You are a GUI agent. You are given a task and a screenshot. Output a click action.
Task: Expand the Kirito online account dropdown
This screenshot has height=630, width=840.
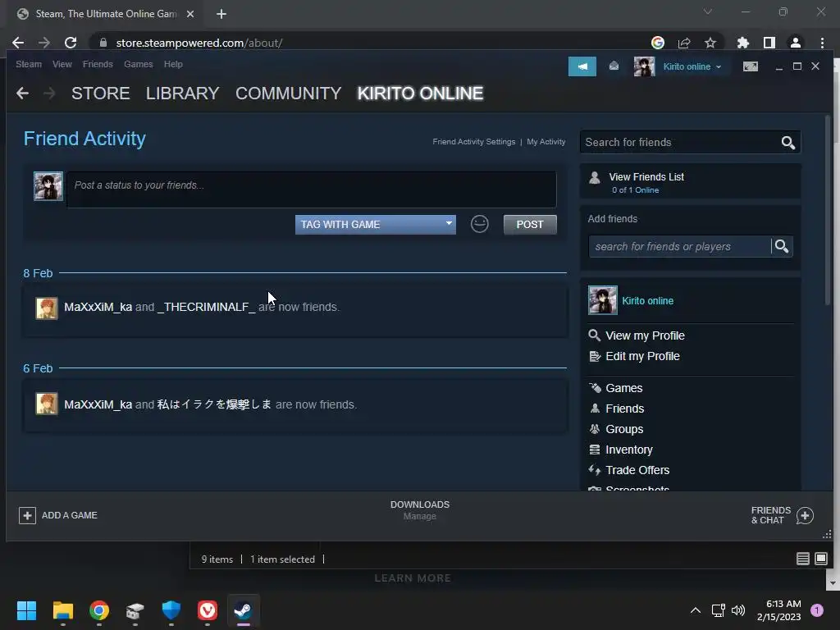pos(692,66)
